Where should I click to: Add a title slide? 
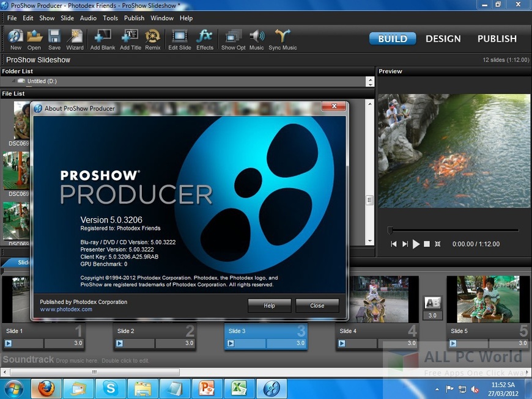point(130,40)
